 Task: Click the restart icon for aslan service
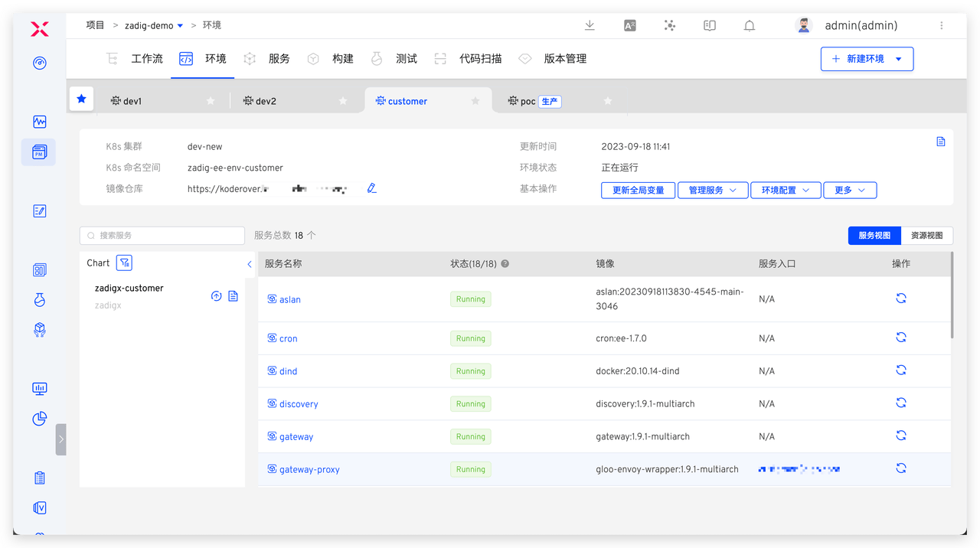pos(901,298)
